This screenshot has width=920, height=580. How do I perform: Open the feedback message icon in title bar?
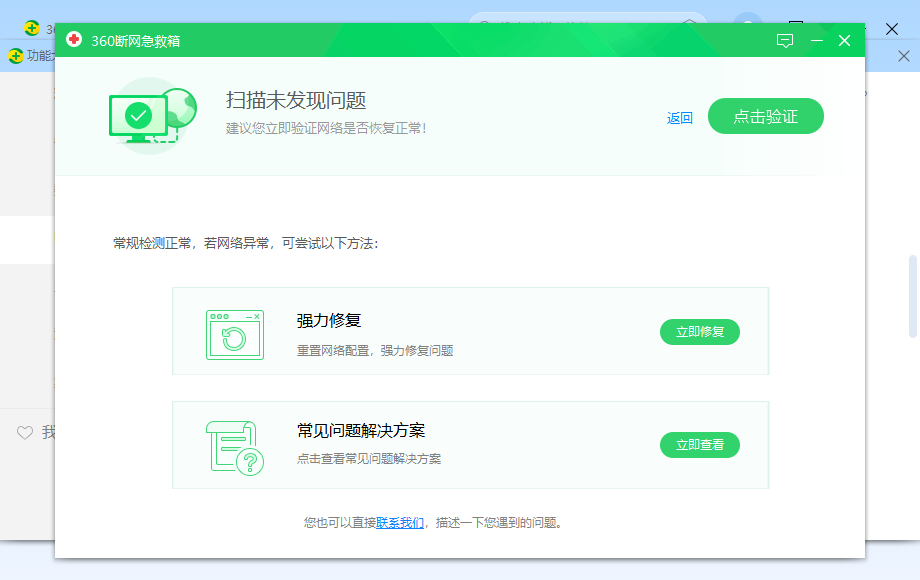[784, 40]
